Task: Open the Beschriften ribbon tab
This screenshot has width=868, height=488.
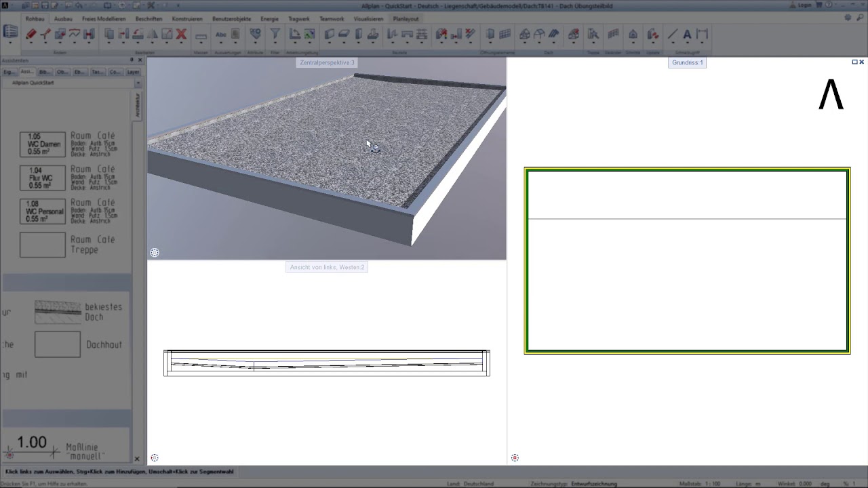Action: tap(149, 19)
